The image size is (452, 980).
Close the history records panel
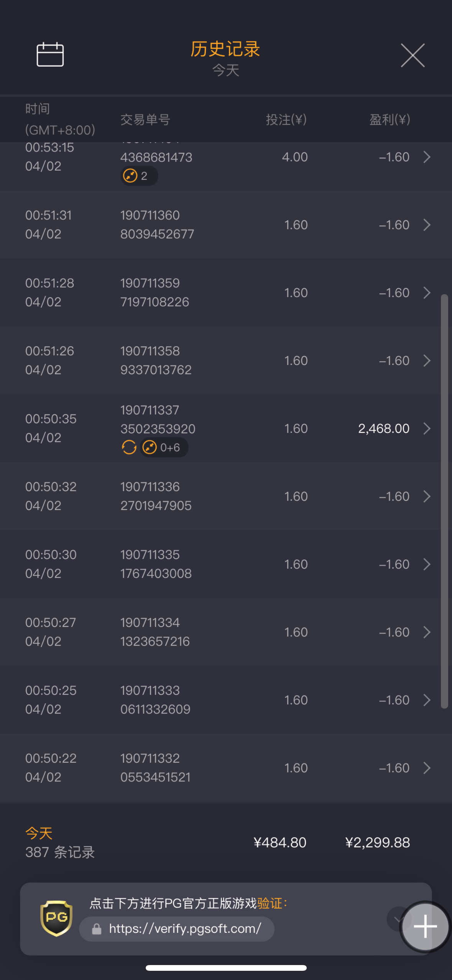click(413, 55)
